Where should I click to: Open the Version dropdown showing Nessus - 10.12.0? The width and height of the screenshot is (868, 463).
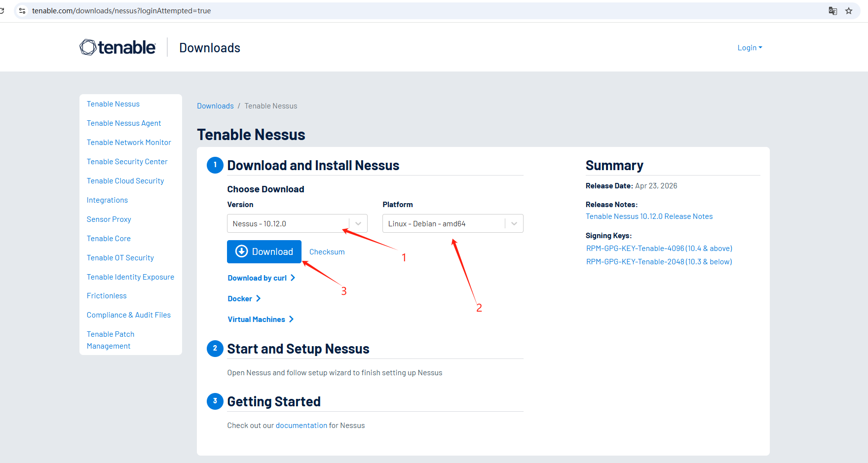(x=297, y=223)
